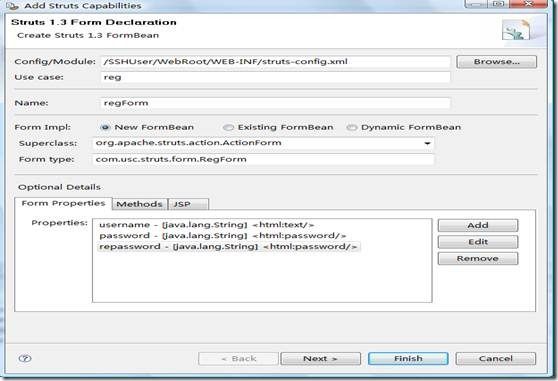
Task: Click the Edit property button
Action: tap(478, 242)
